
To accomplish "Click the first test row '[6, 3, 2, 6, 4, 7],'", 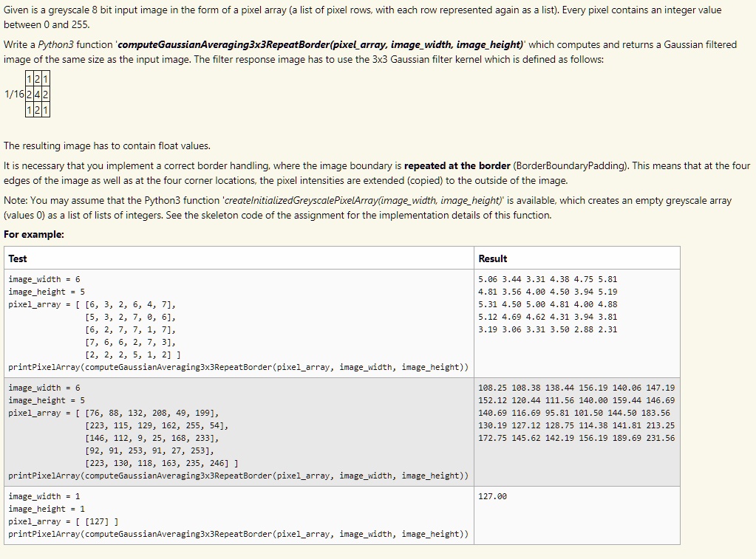I will [130, 304].
